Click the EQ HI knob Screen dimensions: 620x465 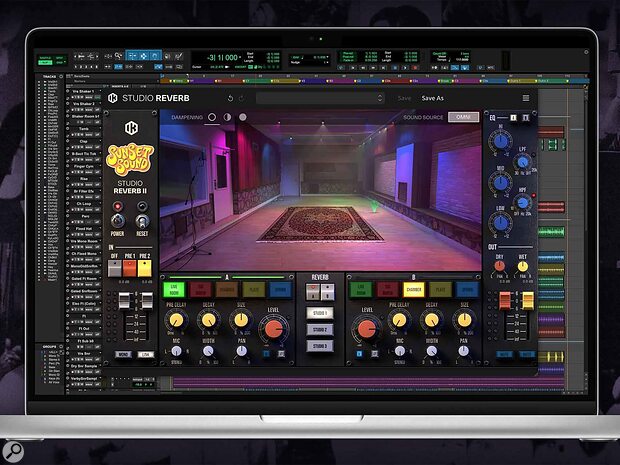click(501, 140)
